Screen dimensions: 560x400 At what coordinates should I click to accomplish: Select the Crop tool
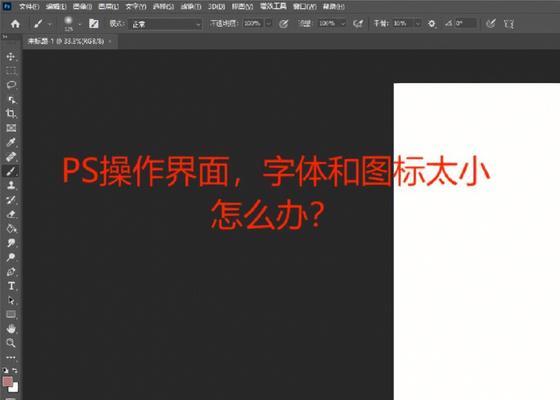click(x=11, y=114)
